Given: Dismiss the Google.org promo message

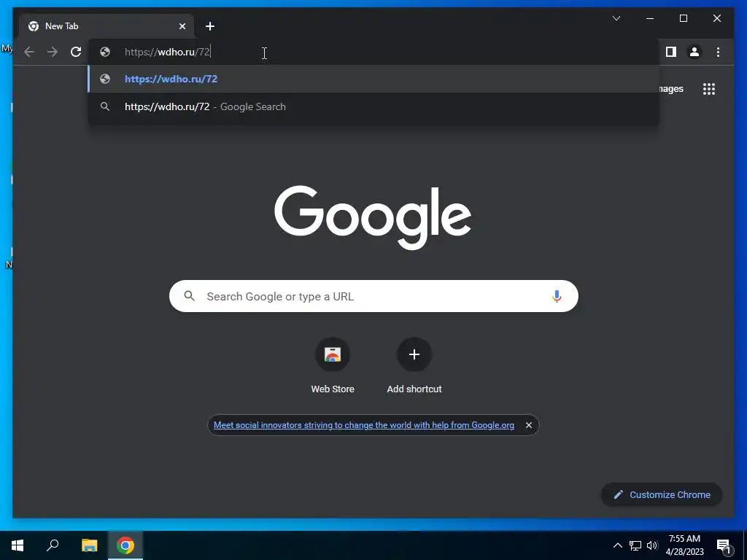Looking at the screenshot, I should [x=528, y=425].
